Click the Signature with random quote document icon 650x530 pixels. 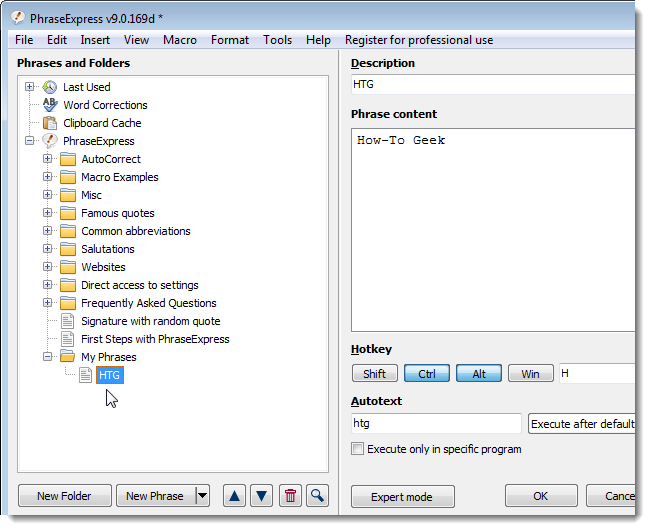68,321
